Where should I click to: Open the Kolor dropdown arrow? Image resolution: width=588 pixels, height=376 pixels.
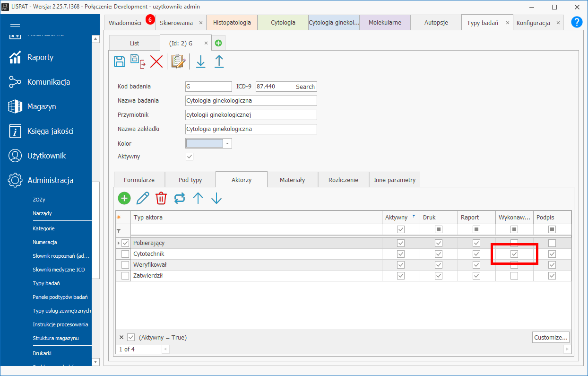(227, 143)
